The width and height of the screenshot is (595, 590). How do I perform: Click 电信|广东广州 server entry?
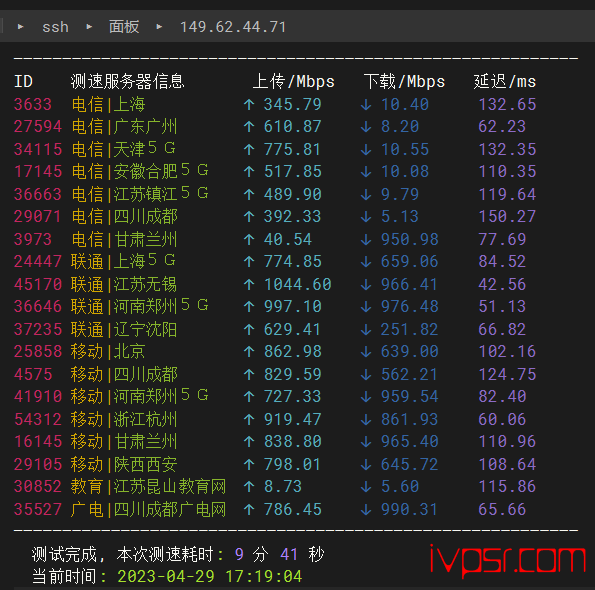[x=124, y=126]
